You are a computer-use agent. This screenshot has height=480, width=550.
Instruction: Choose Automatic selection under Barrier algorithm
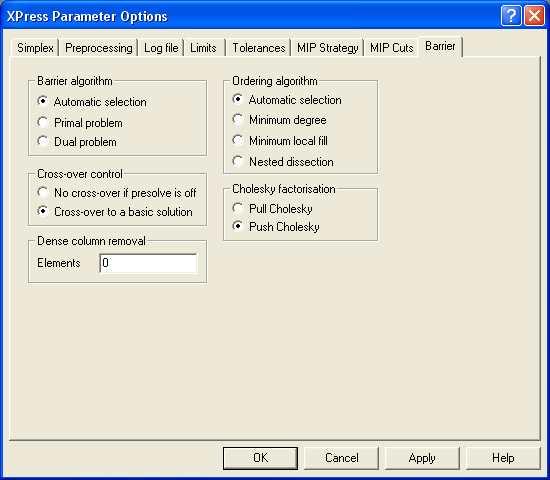[x=92, y=102]
